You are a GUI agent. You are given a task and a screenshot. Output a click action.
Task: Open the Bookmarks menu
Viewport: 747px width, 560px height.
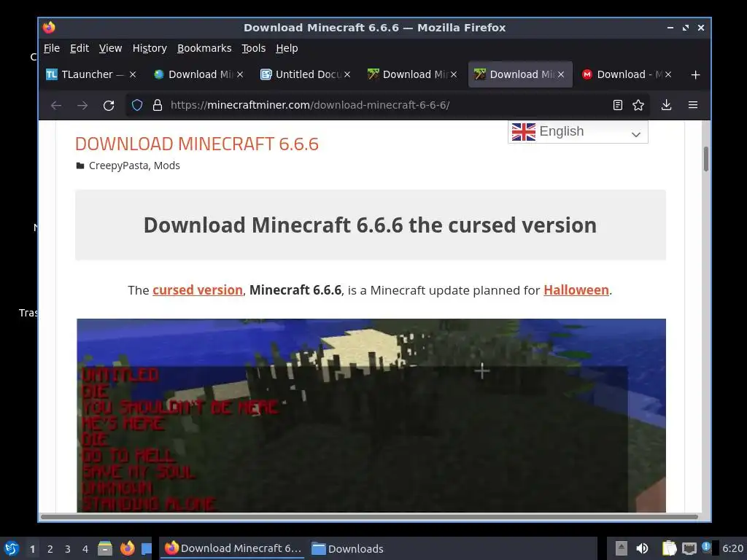coord(204,48)
